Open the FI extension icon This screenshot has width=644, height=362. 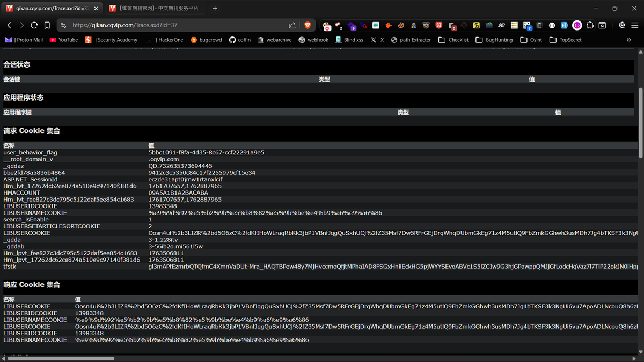tap(565, 25)
